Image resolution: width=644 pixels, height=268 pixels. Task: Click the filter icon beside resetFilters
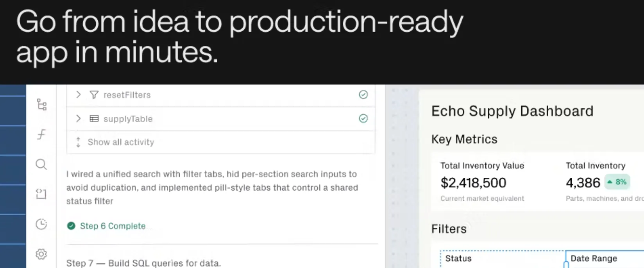[94, 95]
